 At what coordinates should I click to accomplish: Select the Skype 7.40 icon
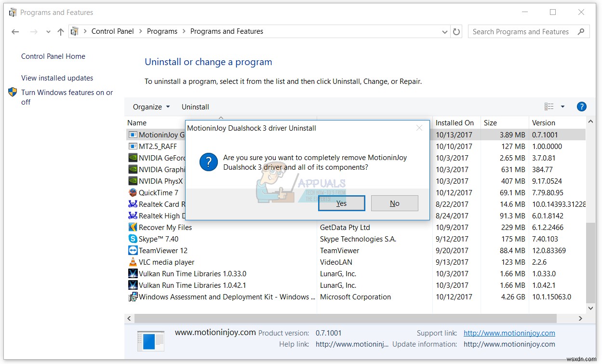click(133, 239)
